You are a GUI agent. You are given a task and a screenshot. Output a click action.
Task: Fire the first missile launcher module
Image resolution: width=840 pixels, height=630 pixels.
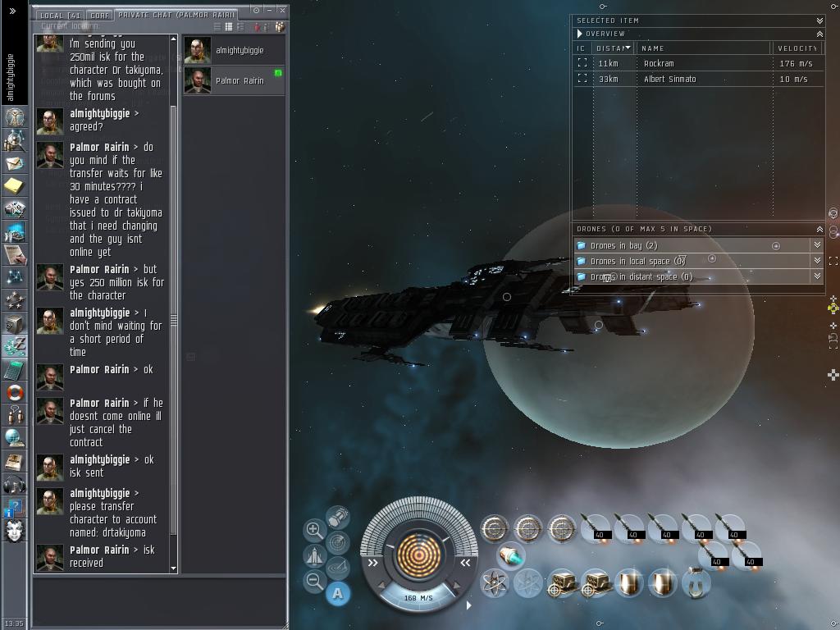pos(595,528)
